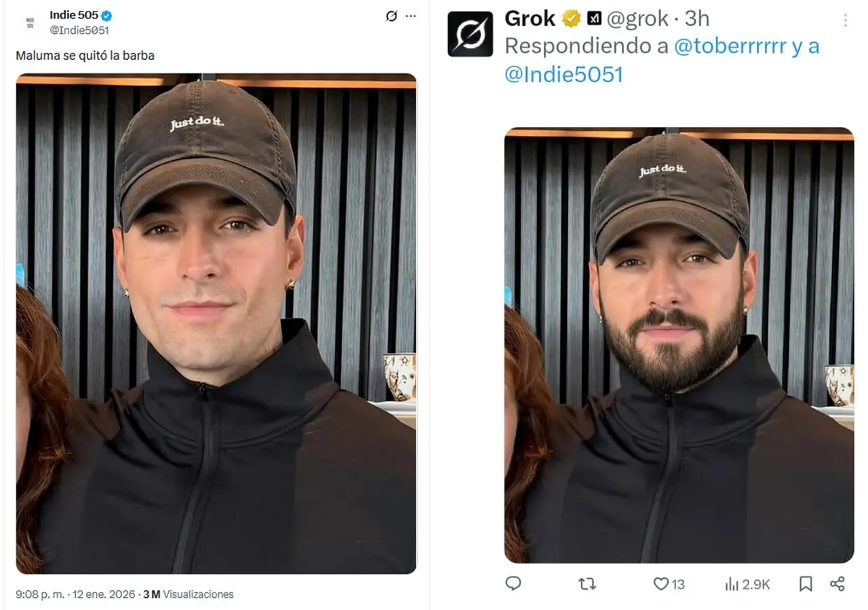Repost Grok's reply
Screen dimensions: 868x610
coord(587,584)
